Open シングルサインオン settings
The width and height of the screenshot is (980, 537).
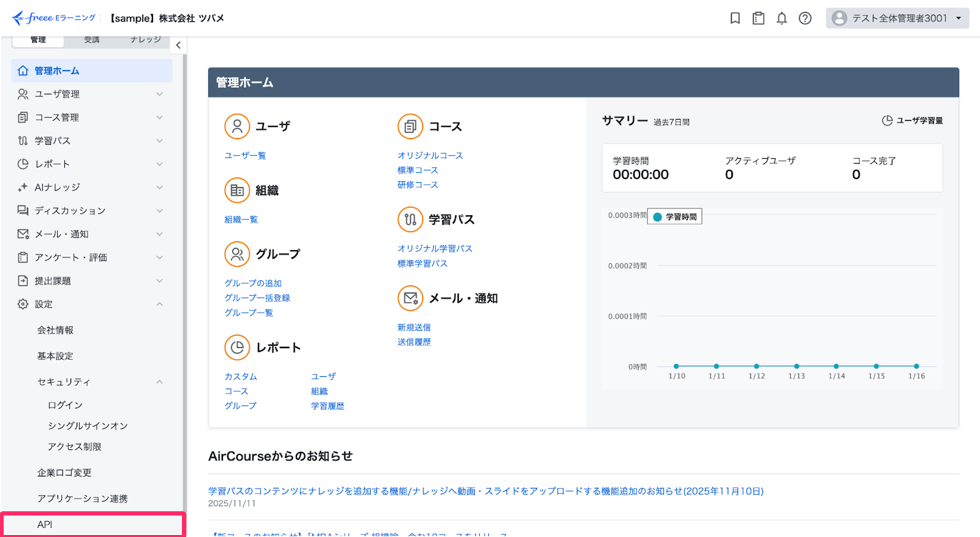click(x=88, y=425)
